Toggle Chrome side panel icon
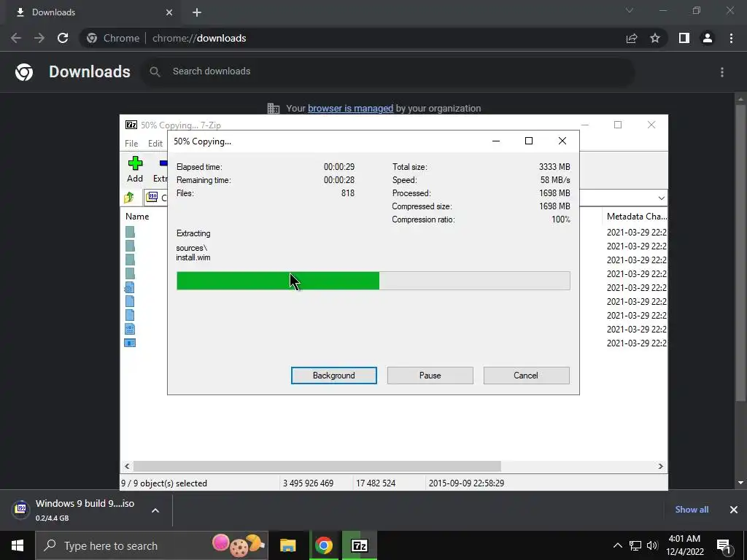 [x=684, y=38]
